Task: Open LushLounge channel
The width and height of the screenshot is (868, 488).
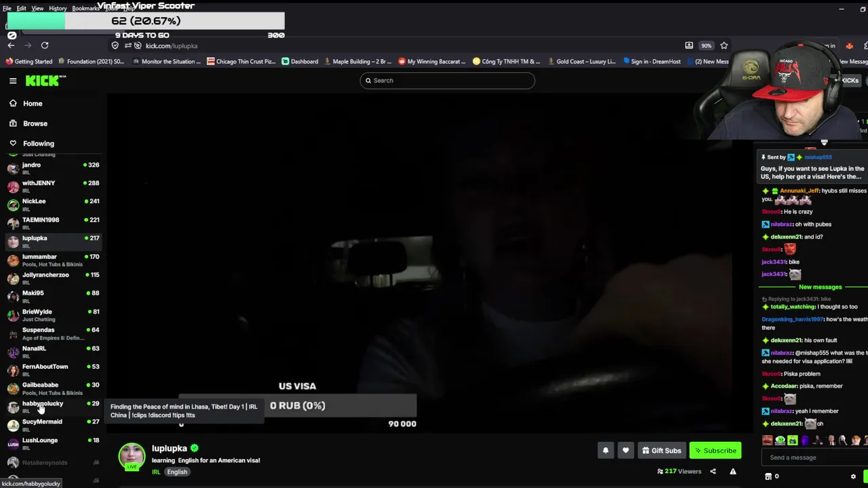Action: [53, 443]
